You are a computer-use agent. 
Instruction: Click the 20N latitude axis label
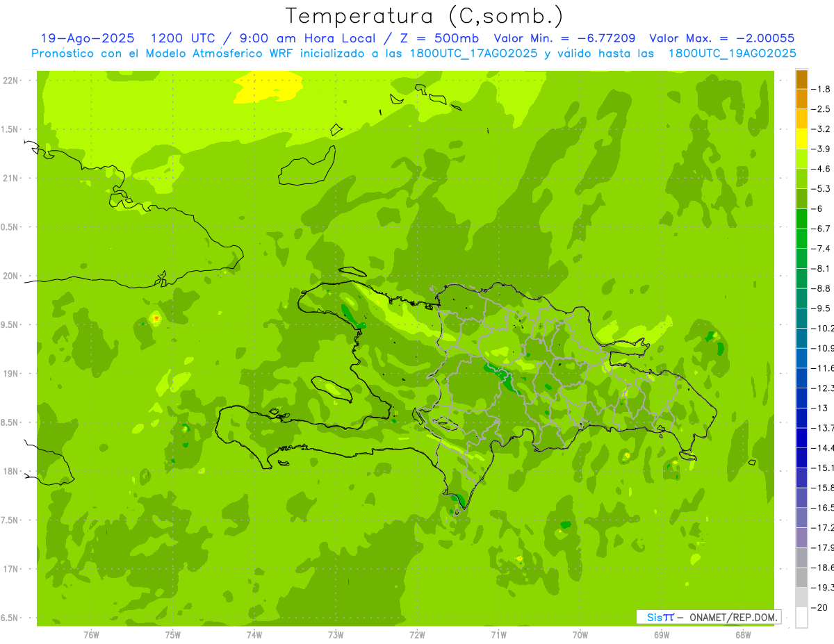[10, 276]
